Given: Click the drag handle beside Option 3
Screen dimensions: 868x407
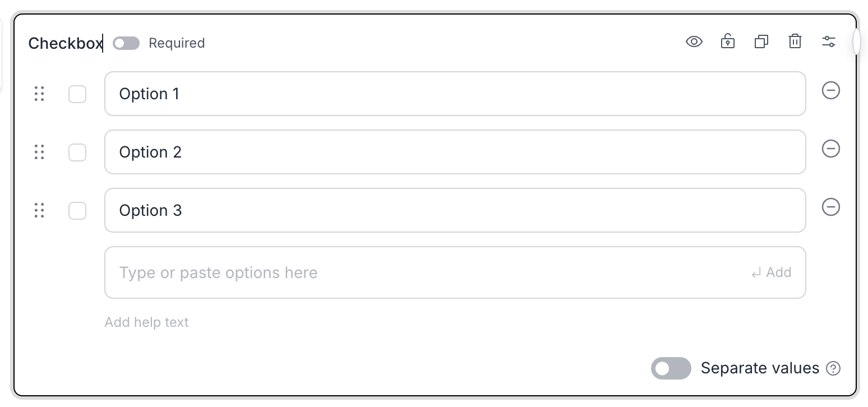Looking at the screenshot, I should (39, 210).
